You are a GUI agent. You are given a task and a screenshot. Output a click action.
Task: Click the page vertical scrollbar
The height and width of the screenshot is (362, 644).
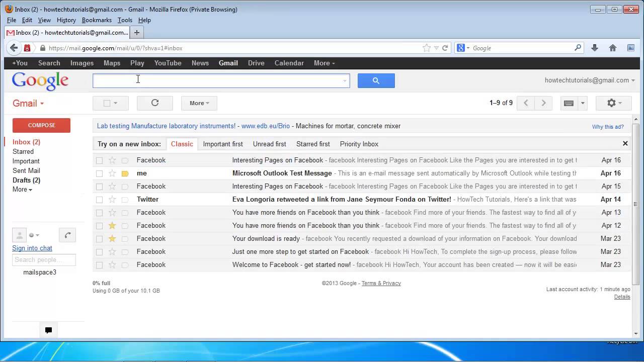(636, 204)
